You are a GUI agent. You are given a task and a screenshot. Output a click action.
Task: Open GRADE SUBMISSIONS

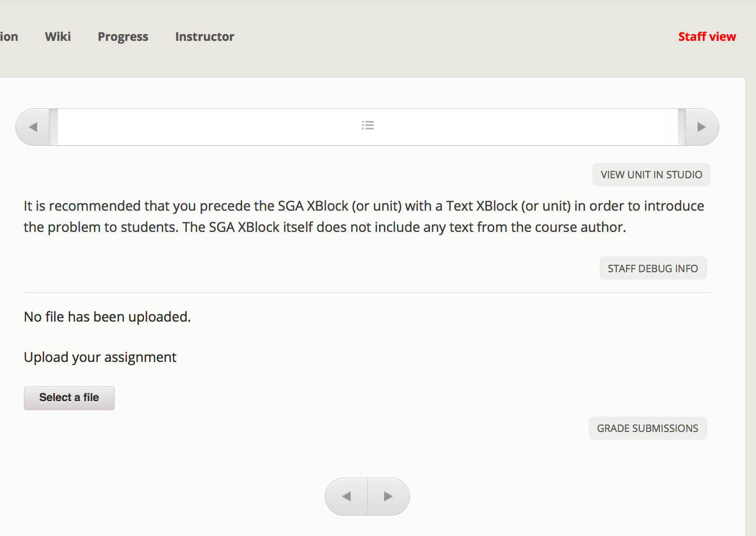(647, 428)
